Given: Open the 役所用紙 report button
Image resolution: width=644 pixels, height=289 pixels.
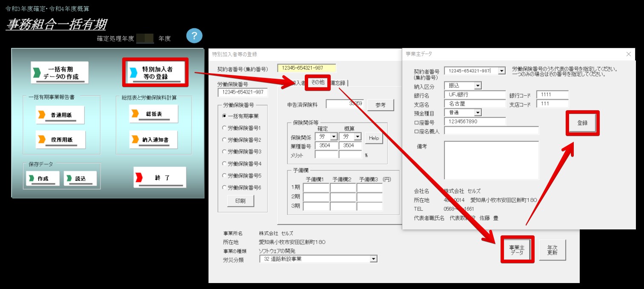Looking at the screenshot, I should point(60,140).
